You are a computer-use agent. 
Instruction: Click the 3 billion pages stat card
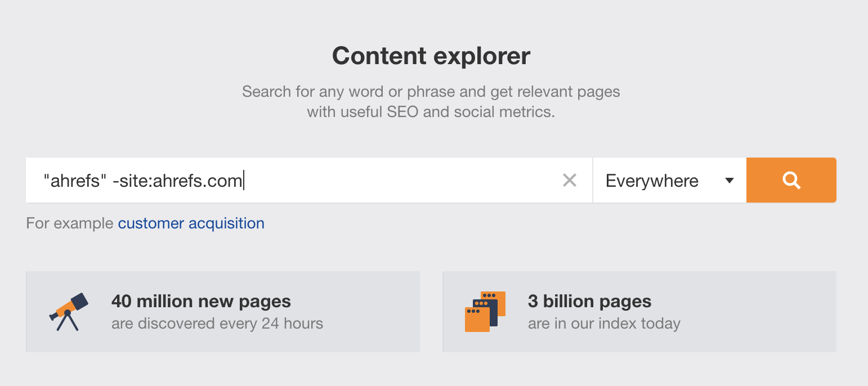click(639, 311)
